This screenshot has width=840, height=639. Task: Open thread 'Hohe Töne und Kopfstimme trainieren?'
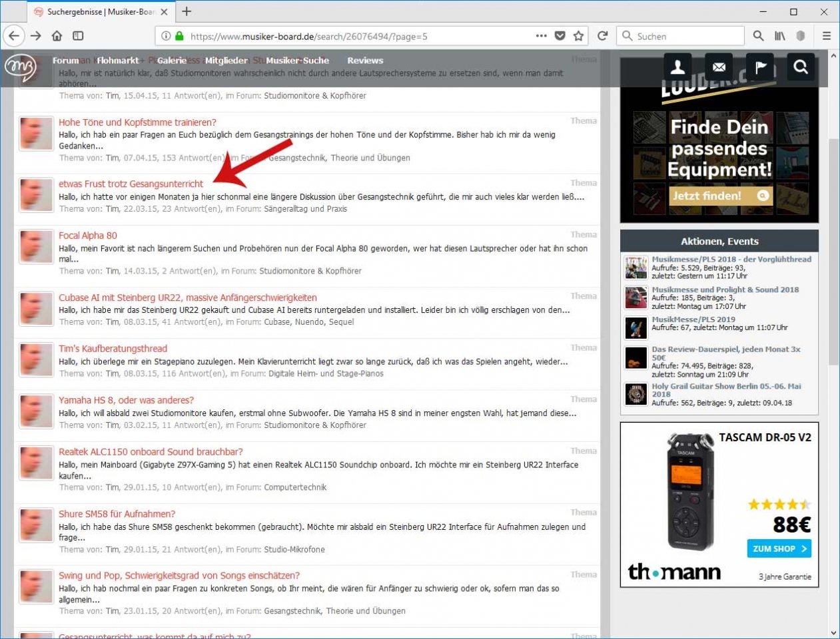click(137, 122)
